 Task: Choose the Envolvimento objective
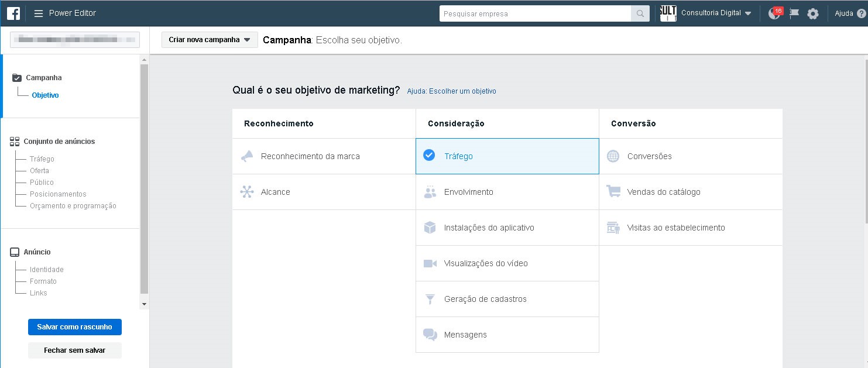tap(507, 192)
